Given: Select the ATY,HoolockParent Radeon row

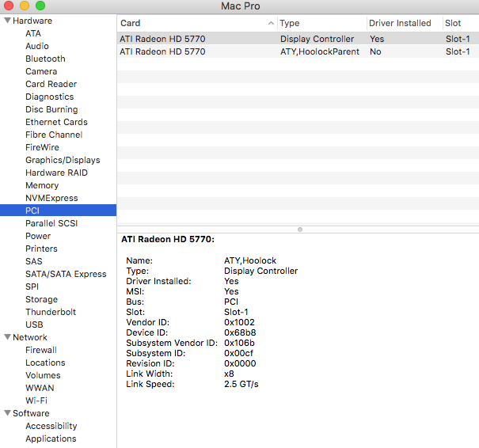Looking at the screenshot, I should [x=298, y=51].
